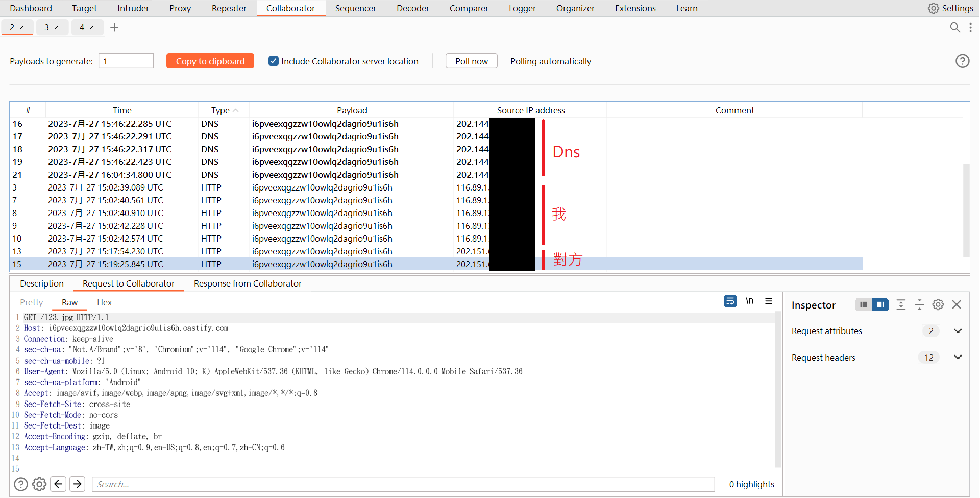980x498 pixels.
Task: Close the Inspector panel
Action: pos(957,305)
